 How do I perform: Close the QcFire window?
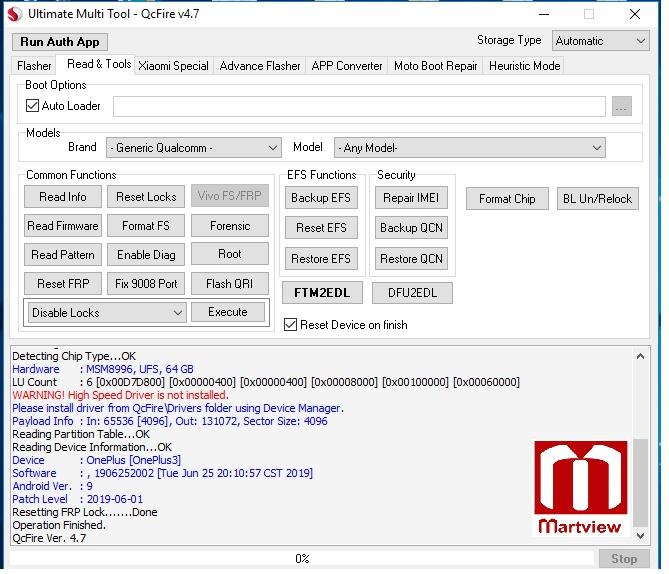tap(635, 14)
